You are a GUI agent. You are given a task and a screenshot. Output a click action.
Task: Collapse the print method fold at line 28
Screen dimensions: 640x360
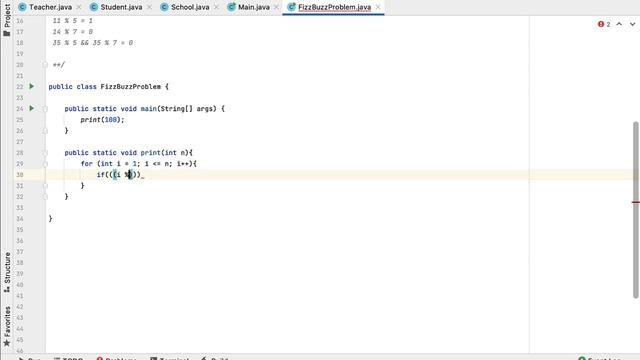click(45, 153)
